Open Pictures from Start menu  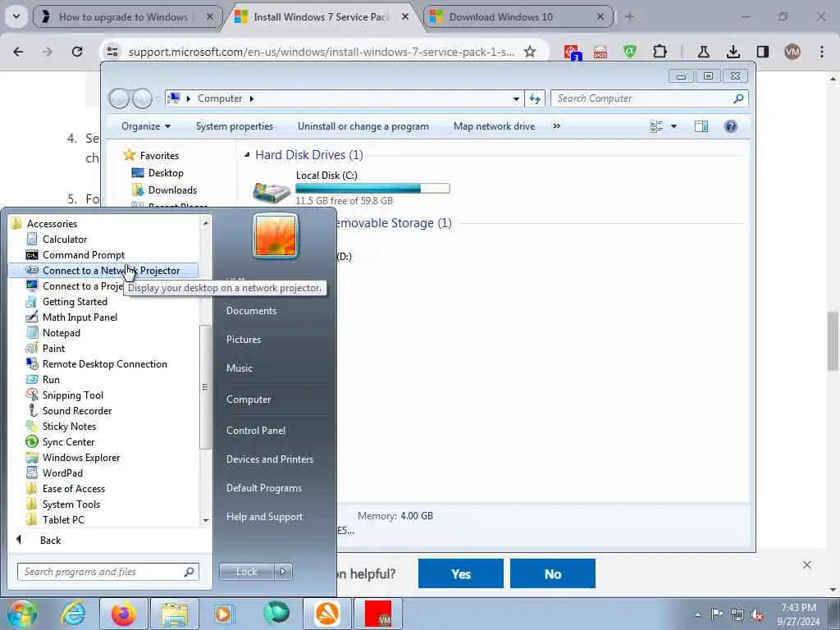244,340
